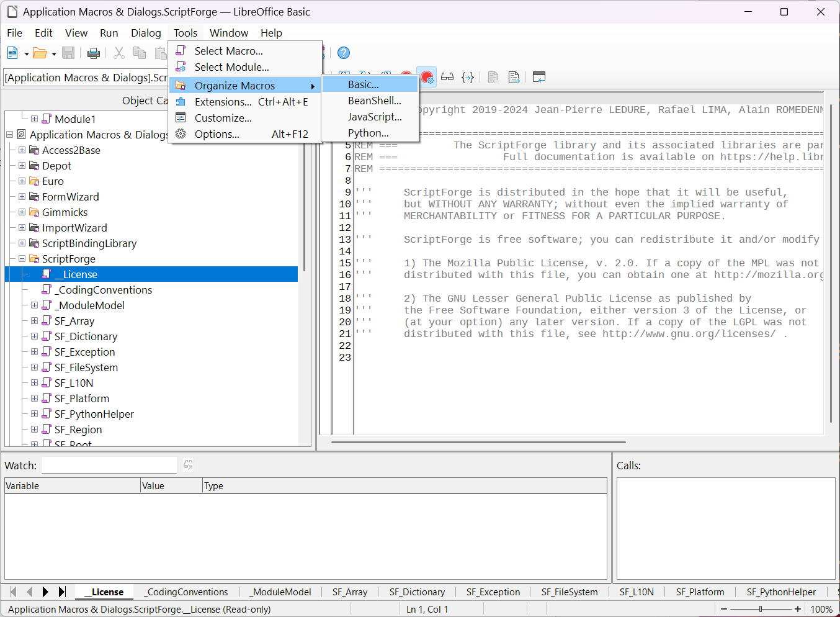Click the Copy icon
The image size is (840, 617).
point(140,53)
